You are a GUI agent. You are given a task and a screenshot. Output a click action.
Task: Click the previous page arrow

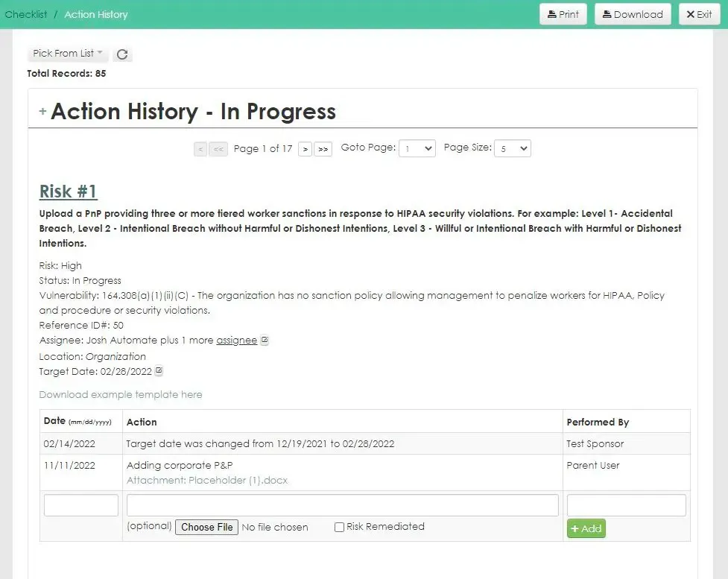pyautogui.click(x=200, y=149)
